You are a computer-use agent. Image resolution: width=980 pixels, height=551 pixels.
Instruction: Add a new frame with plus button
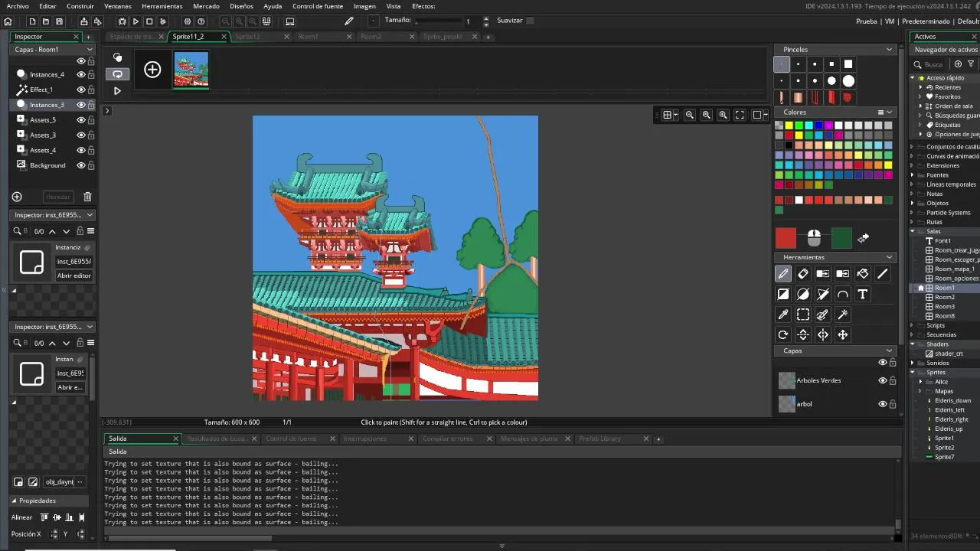tap(152, 70)
